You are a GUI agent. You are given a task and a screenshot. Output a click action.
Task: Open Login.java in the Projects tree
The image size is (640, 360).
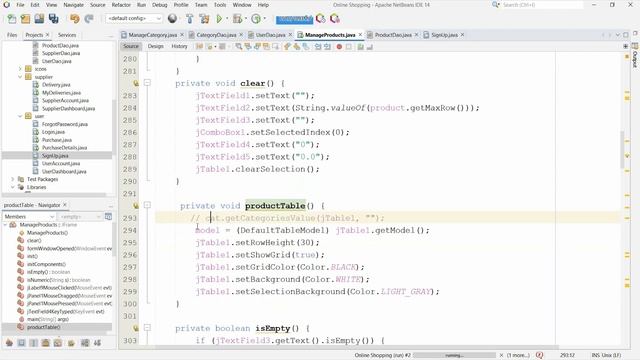pyautogui.click(x=53, y=132)
